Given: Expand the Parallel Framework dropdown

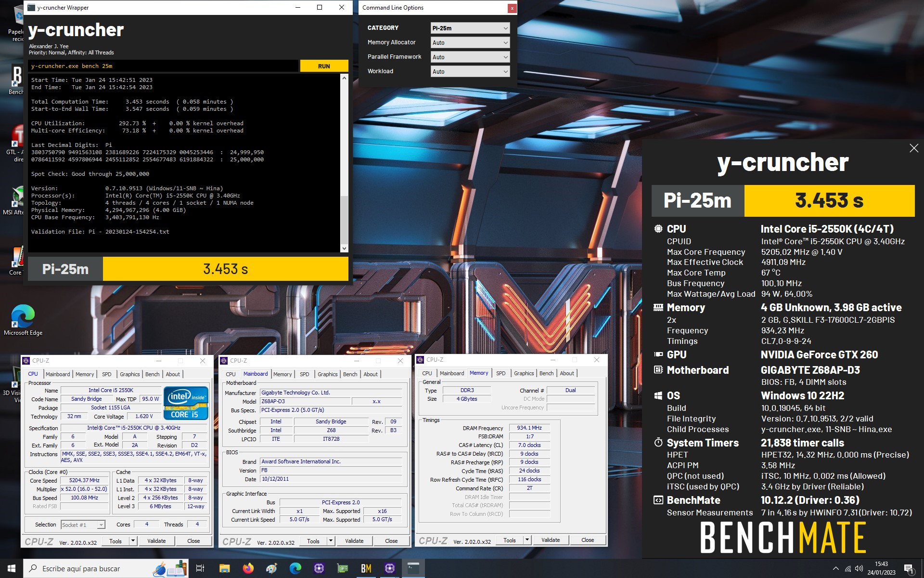Looking at the screenshot, I should (x=470, y=57).
